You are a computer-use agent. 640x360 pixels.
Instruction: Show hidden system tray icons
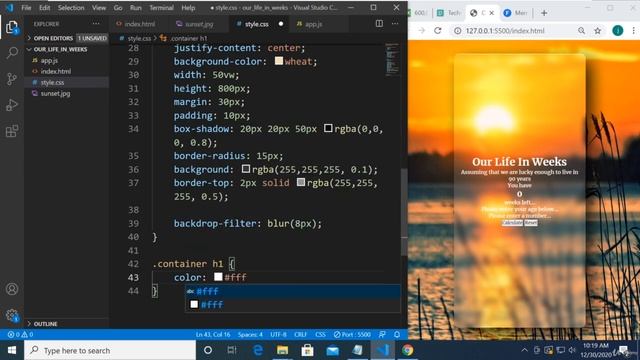[x=524, y=350]
